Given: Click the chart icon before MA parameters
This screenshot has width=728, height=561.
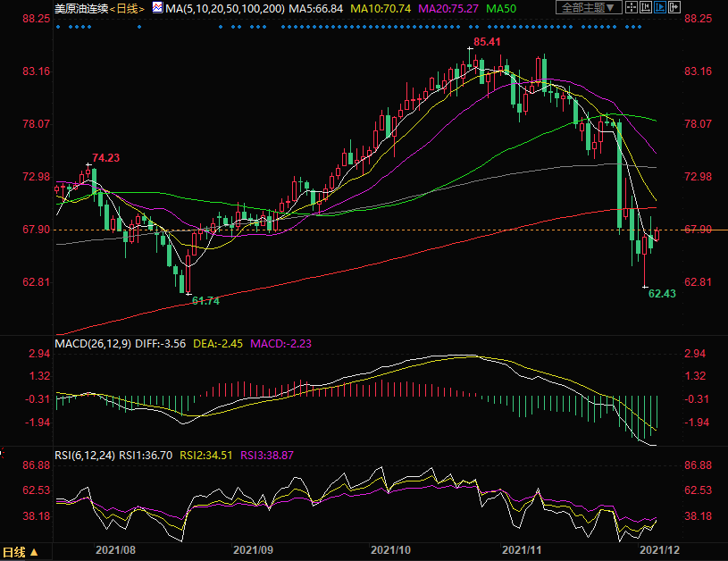Looking at the screenshot, I should (x=157, y=8).
